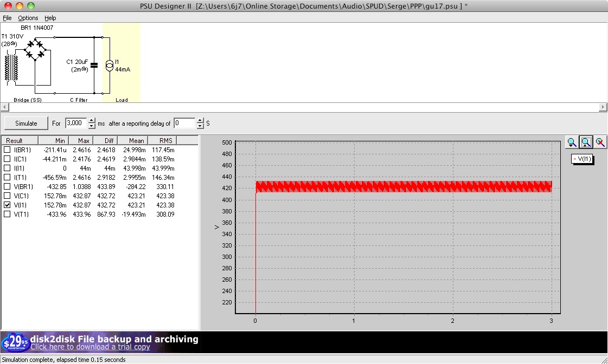Open the File menu
The width and height of the screenshot is (608, 364).
7,18
